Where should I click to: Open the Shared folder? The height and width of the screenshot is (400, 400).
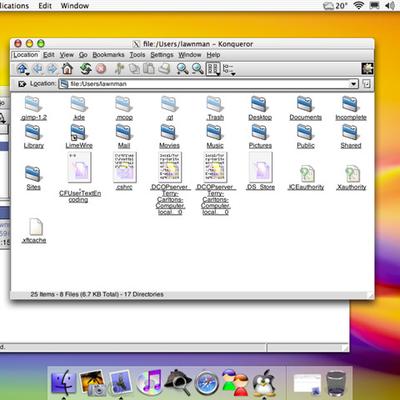pos(351,136)
